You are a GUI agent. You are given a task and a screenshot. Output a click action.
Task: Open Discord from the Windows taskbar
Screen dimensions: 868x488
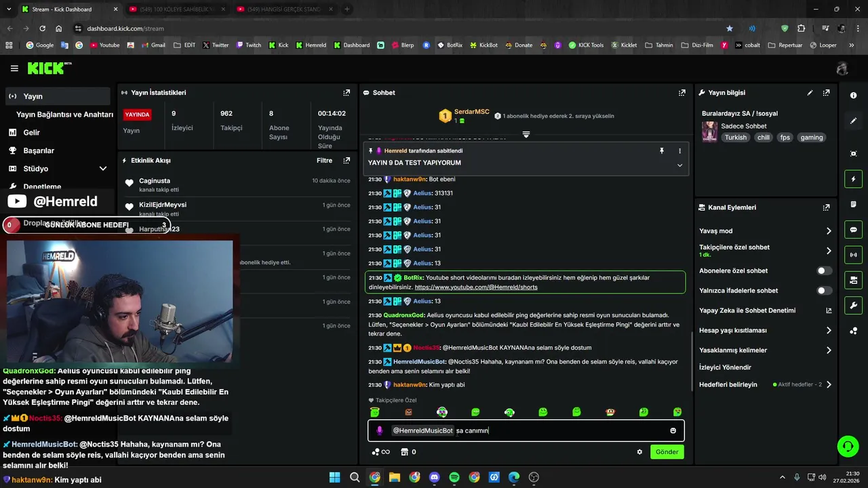(x=434, y=478)
